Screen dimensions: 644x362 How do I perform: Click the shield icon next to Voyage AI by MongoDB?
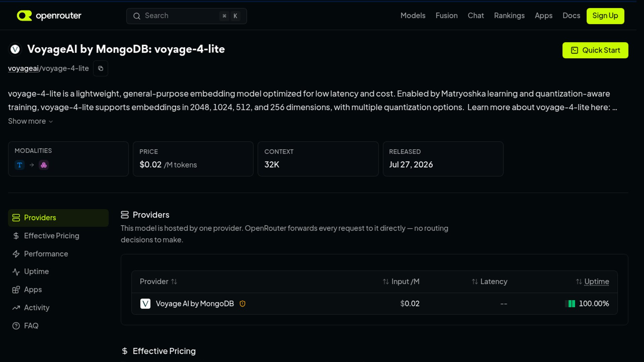[x=243, y=304]
